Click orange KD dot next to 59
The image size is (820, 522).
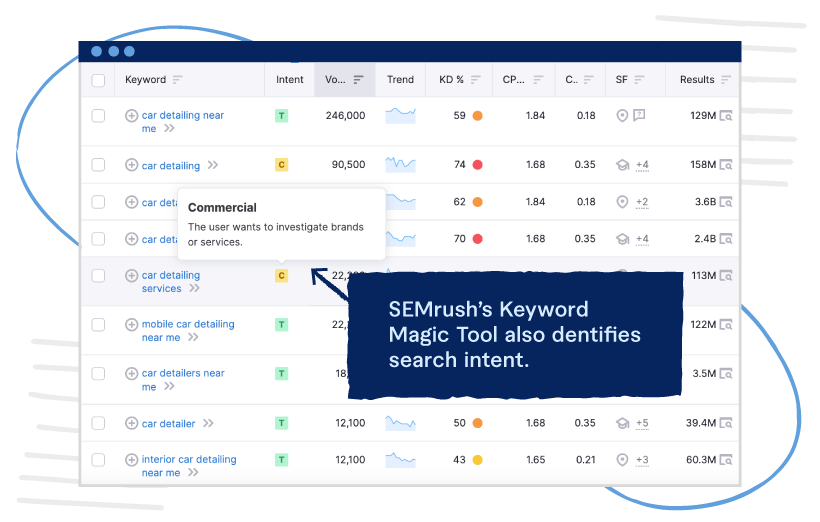[477, 116]
